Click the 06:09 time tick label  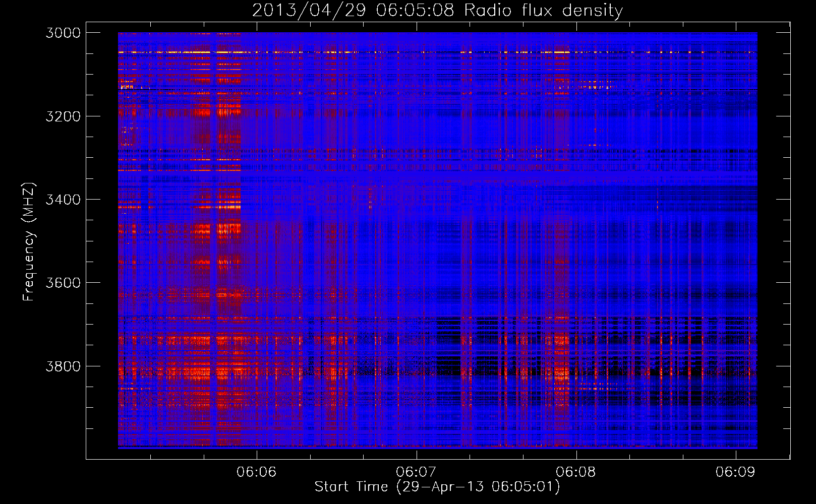tap(735, 472)
